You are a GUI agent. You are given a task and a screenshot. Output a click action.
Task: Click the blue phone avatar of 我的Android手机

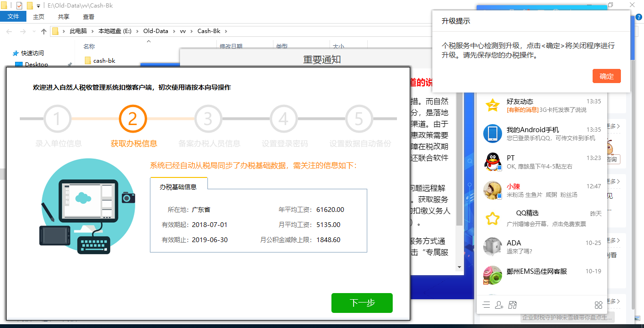(x=493, y=134)
